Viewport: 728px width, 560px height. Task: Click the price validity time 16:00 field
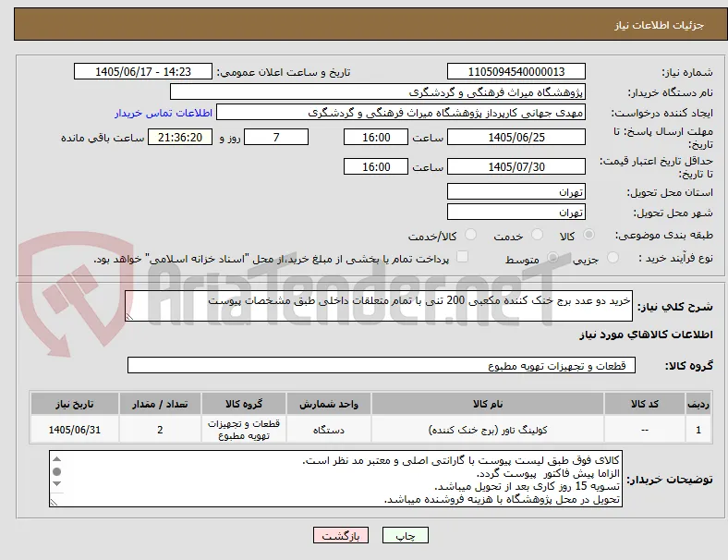tap(376, 166)
